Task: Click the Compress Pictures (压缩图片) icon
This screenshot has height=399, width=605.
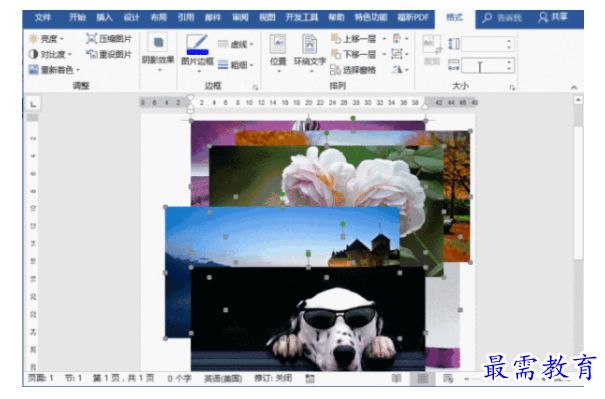Action: tap(91, 39)
